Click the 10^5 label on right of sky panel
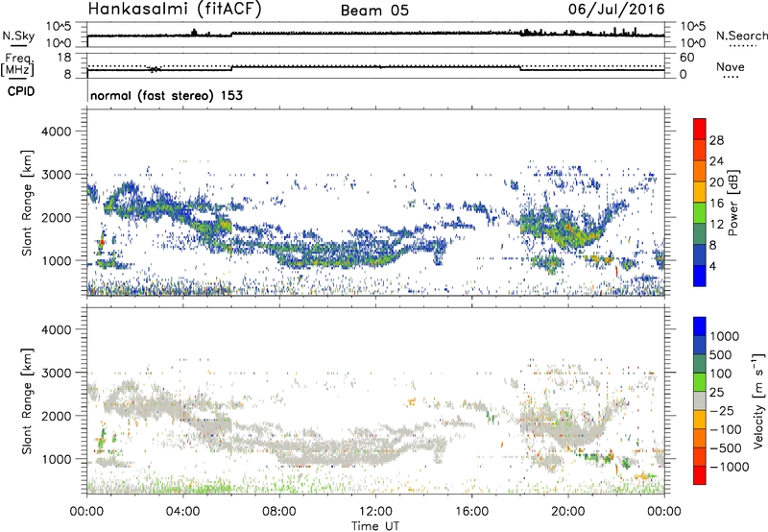 tap(693, 26)
